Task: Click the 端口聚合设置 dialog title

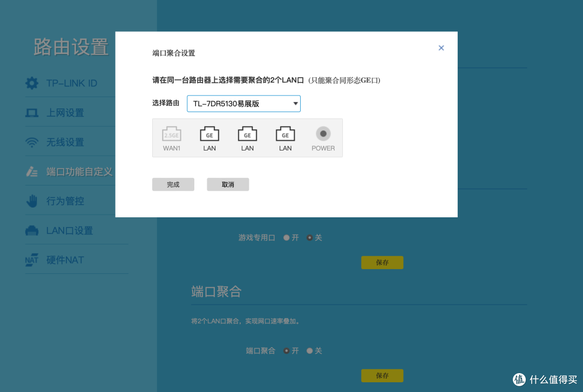Action: (x=174, y=53)
